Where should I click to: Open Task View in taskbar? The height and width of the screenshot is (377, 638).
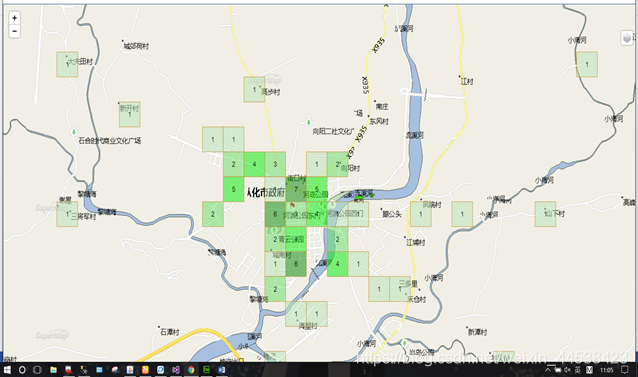pyautogui.click(x=37, y=370)
